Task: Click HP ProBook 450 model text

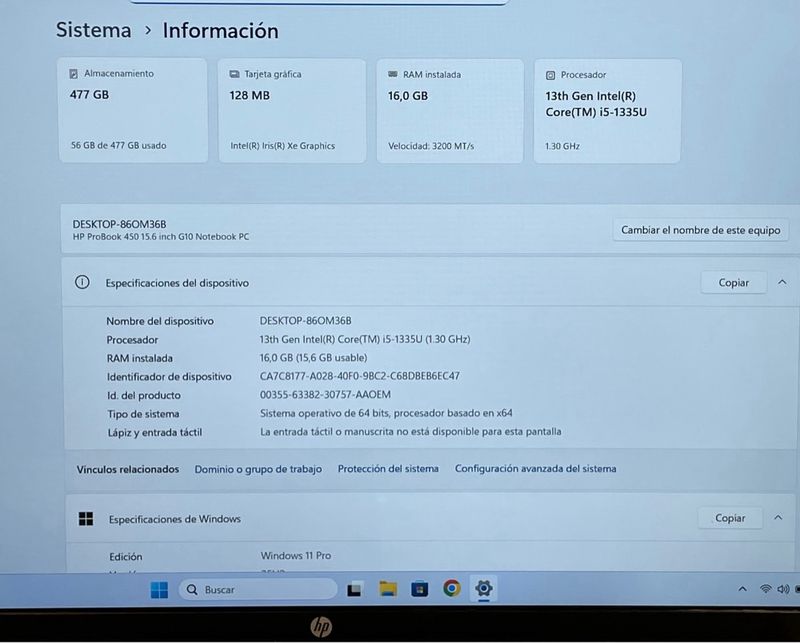Action: 161,237
